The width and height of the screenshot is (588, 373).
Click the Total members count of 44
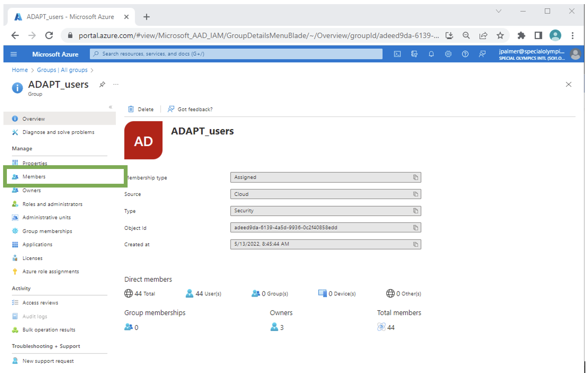386,327
